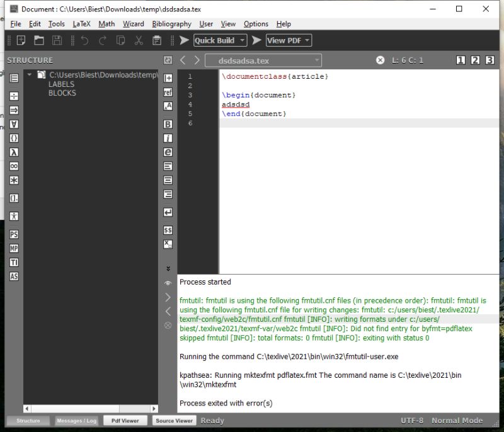Open the PSTricks commands panel

click(14, 233)
